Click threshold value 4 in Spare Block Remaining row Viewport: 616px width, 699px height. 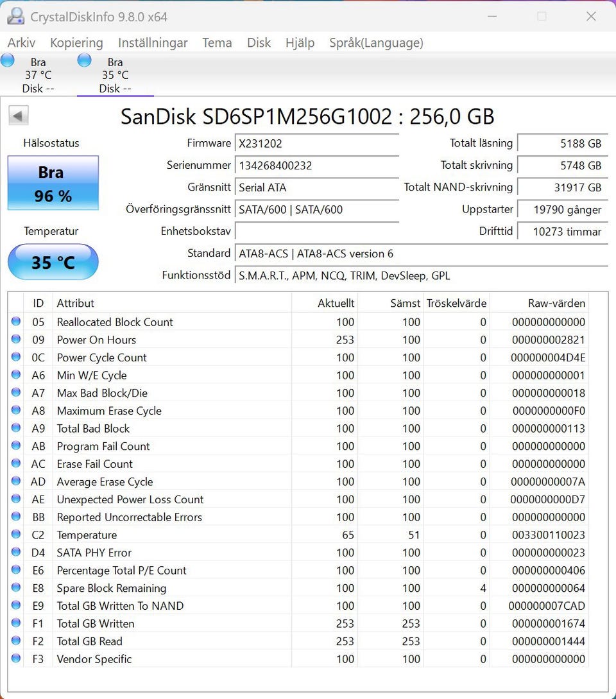tap(483, 588)
